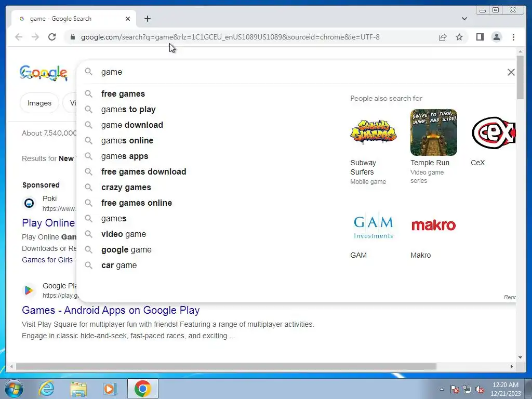Click the Chrome taskbar icon
The width and height of the screenshot is (532, 399).
[142, 389]
